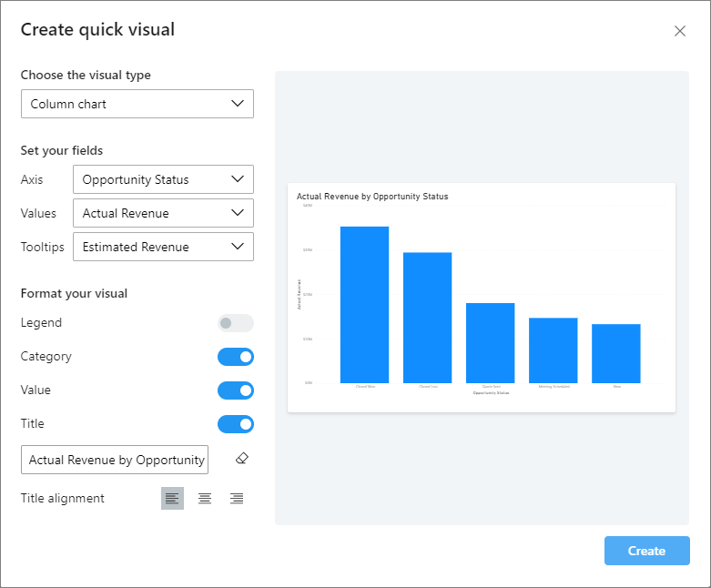Viewport: 711px width, 588px height.
Task: Click inside the title text input field
Action: (115, 460)
